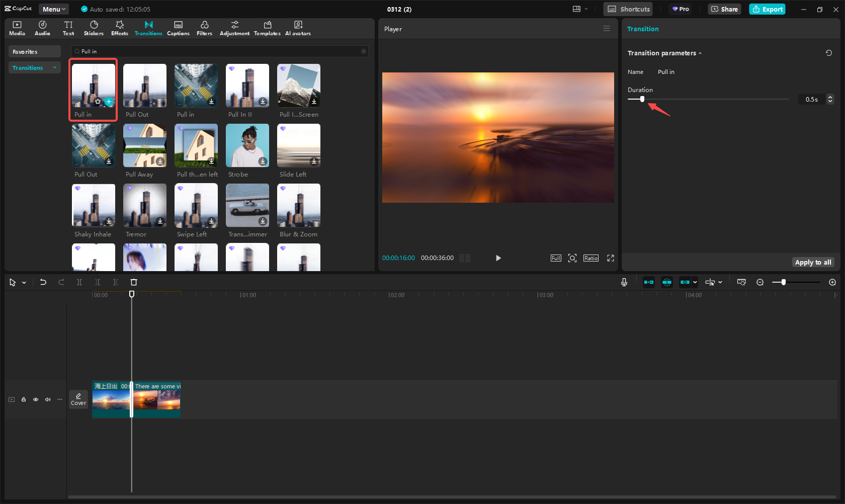Mute the video track audio
845x504 pixels.
click(48, 399)
